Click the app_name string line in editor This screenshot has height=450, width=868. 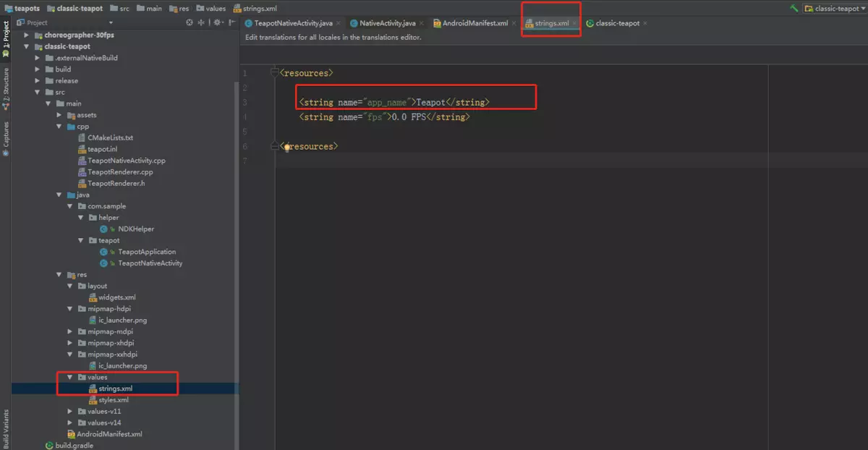pos(394,103)
